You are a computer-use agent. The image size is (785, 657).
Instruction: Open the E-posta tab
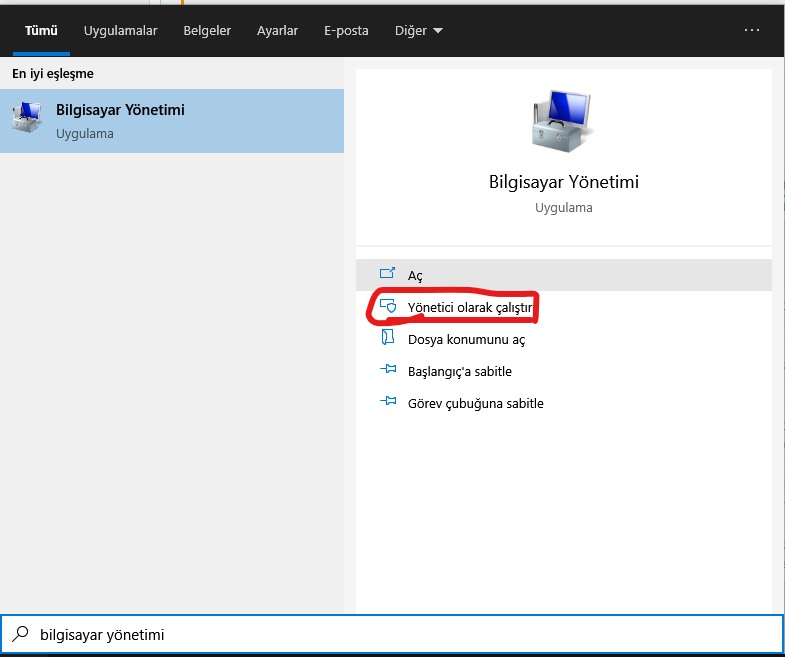tap(346, 31)
